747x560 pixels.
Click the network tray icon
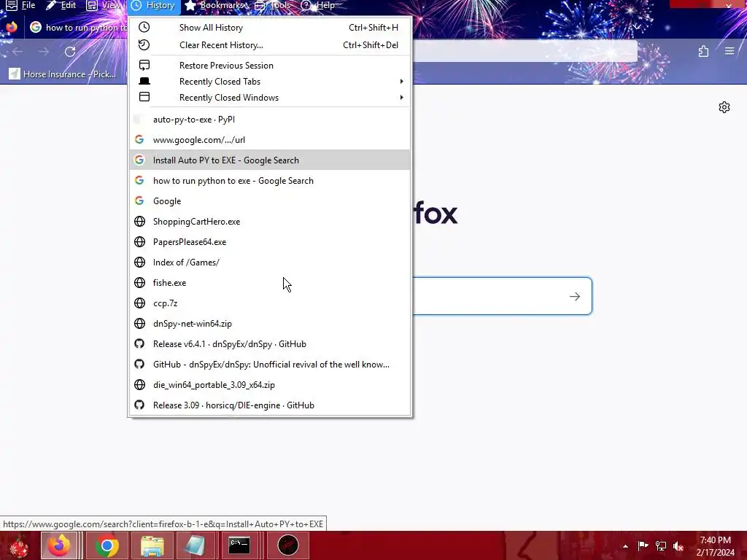pyautogui.click(x=660, y=545)
